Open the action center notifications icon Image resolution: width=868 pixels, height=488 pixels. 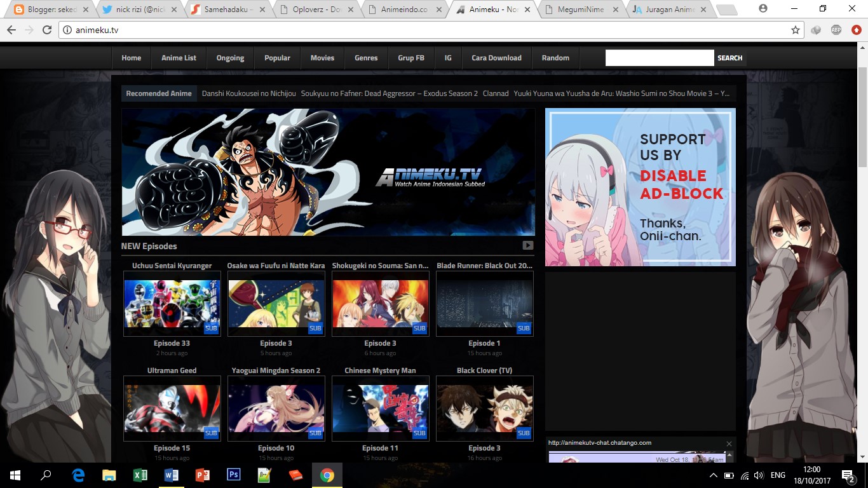coord(848,475)
